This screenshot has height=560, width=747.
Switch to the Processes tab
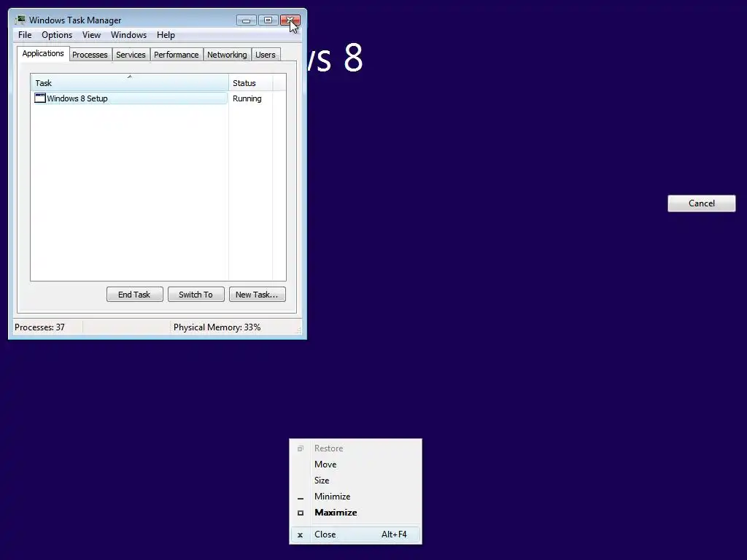pos(90,55)
